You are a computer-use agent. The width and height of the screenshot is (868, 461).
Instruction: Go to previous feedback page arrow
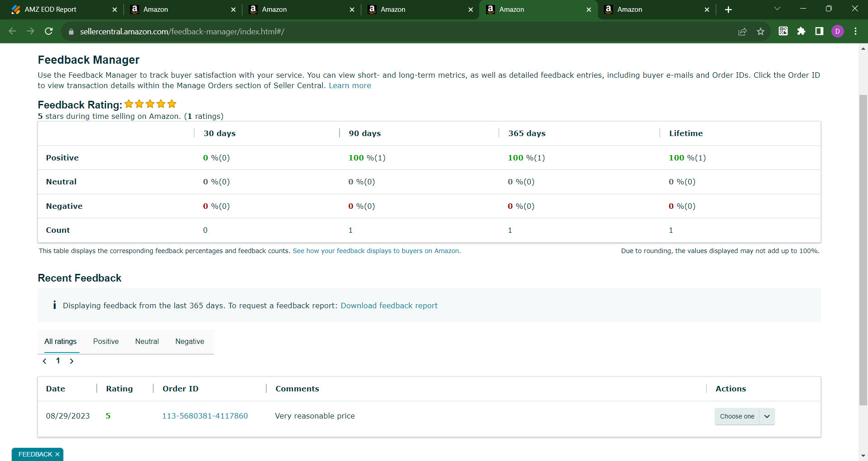(44, 361)
